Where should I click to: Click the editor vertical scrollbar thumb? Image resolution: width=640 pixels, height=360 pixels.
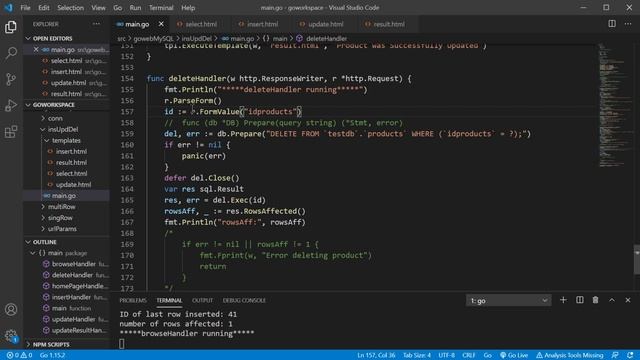click(637, 260)
